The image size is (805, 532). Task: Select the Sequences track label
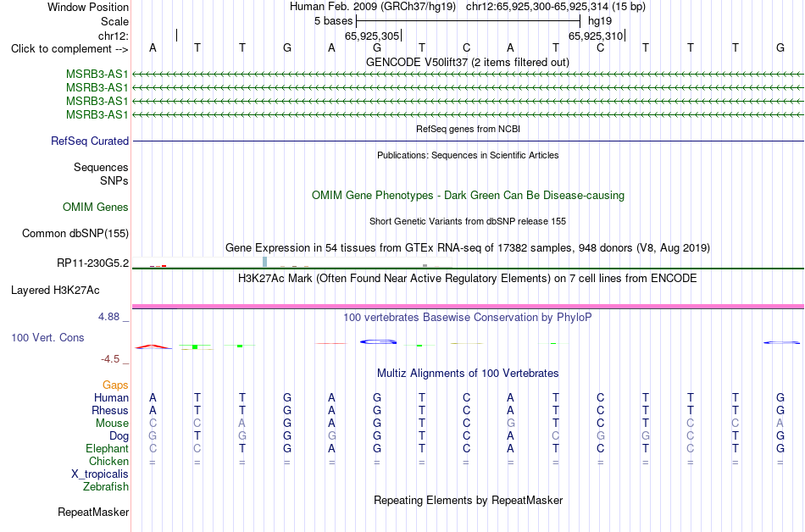pos(101,167)
